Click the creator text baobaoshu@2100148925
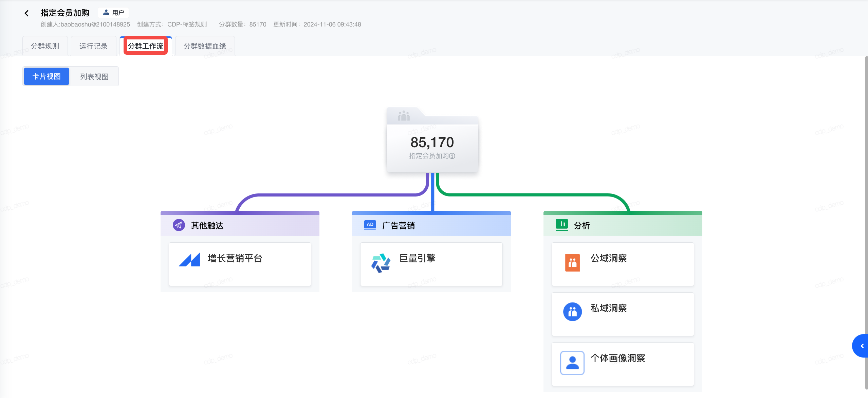This screenshot has height=398, width=868. coord(95,24)
